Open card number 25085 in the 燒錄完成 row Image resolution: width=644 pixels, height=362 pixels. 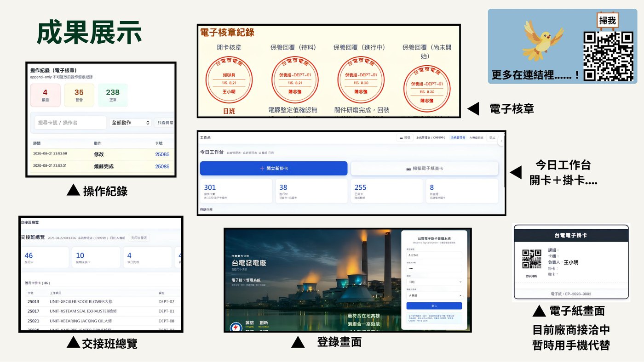coord(162,166)
